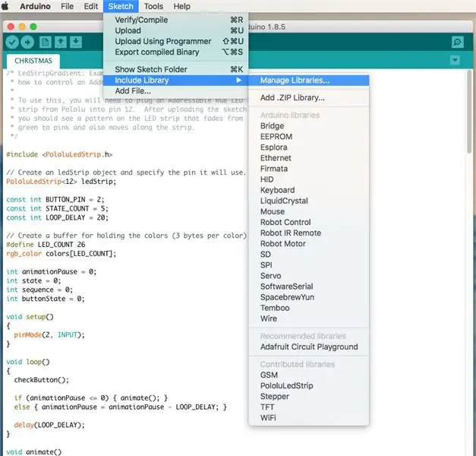476x456 pixels.
Task: Include the SD library
Action: pyautogui.click(x=308, y=254)
